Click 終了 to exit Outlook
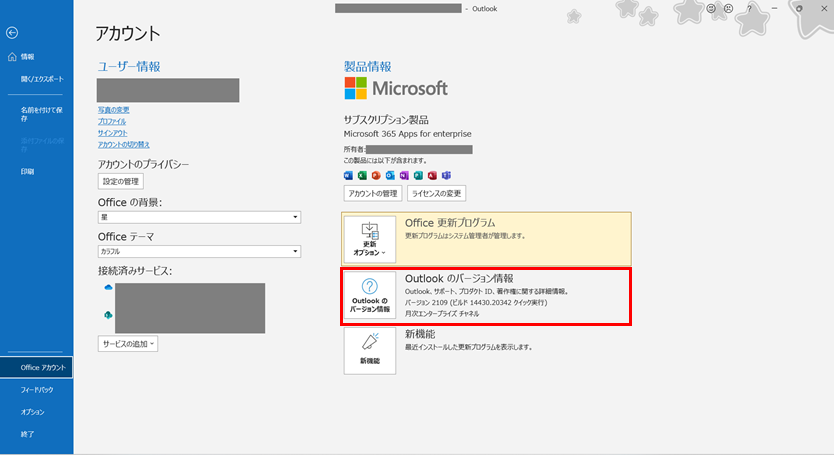The height and width of the screenshot is (455, 834). 27,434
